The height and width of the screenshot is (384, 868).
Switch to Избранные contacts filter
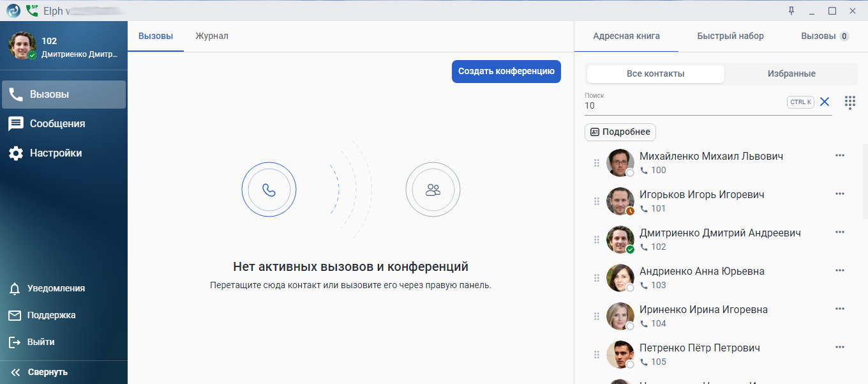pos(791,73)
